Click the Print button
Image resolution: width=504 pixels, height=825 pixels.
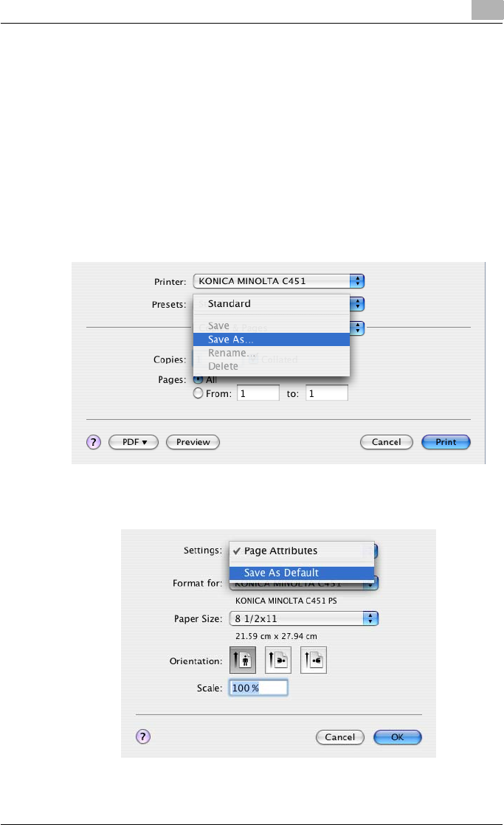point(446,442)
